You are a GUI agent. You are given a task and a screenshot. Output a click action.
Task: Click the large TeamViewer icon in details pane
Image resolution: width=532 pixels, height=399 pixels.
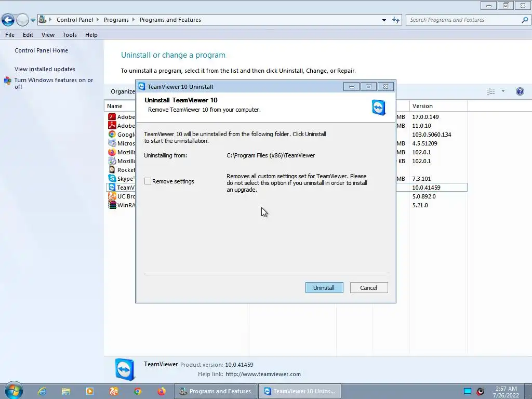[125, 369]
